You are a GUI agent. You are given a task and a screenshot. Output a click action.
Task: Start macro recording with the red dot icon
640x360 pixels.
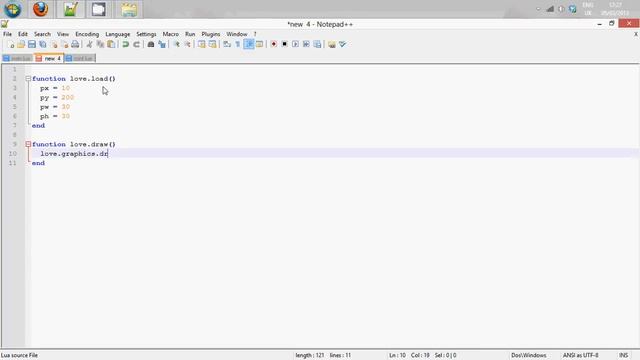tap(273, 44)
